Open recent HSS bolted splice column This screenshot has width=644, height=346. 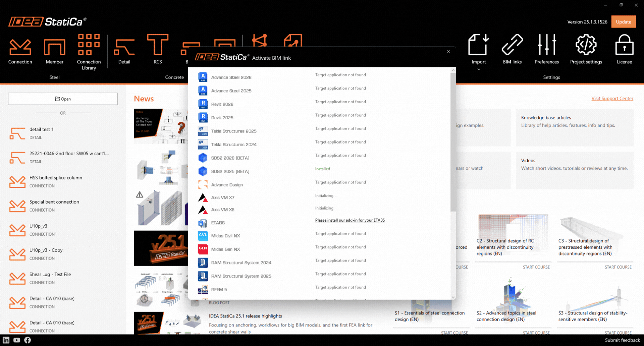point(63,181)
